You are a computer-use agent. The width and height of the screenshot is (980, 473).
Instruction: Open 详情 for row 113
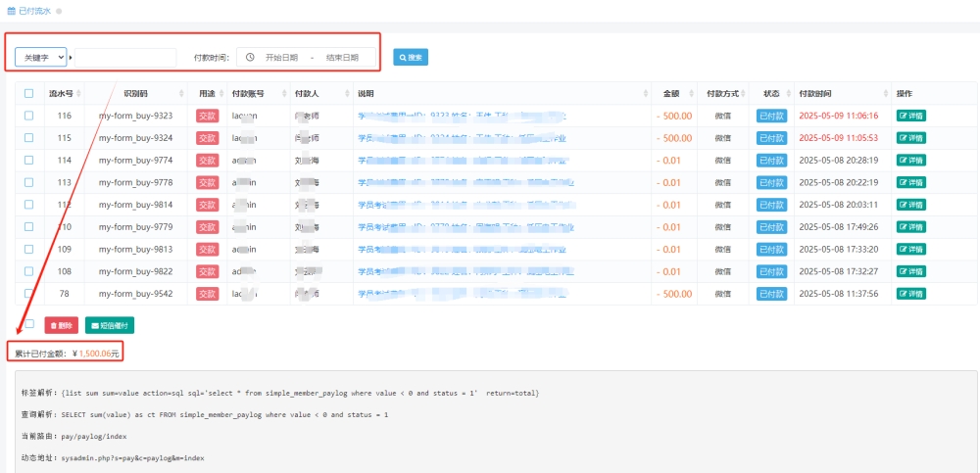click(x=910, y=182)
